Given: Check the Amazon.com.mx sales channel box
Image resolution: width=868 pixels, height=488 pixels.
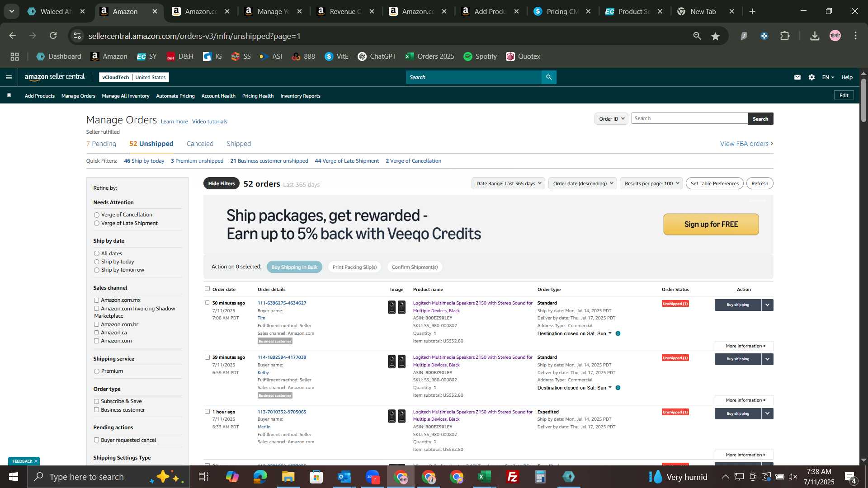Looking at the screenshot, I should tap(96, 300).
